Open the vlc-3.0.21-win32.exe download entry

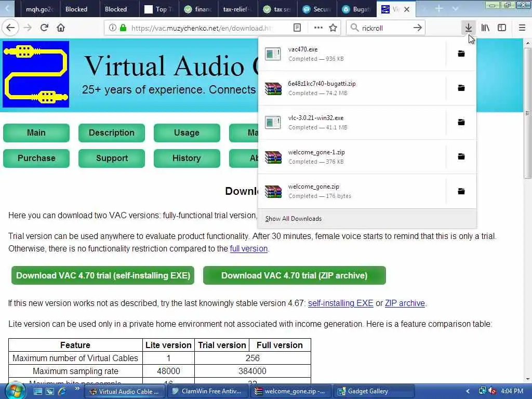pos(352,122)
